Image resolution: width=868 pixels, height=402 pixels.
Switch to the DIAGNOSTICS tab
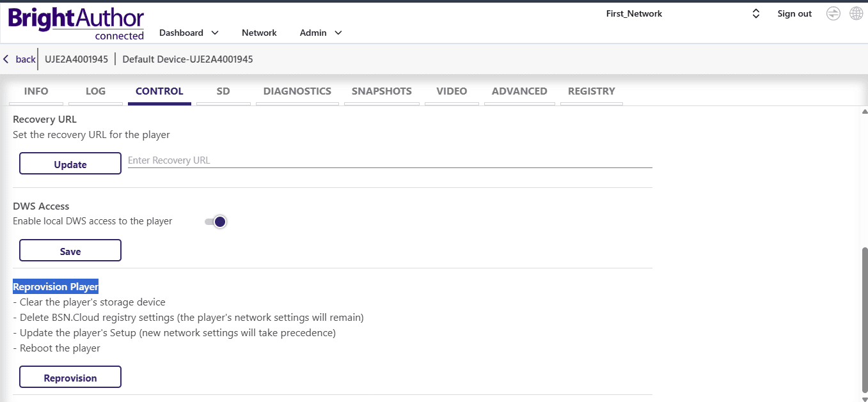click(297, 91)
